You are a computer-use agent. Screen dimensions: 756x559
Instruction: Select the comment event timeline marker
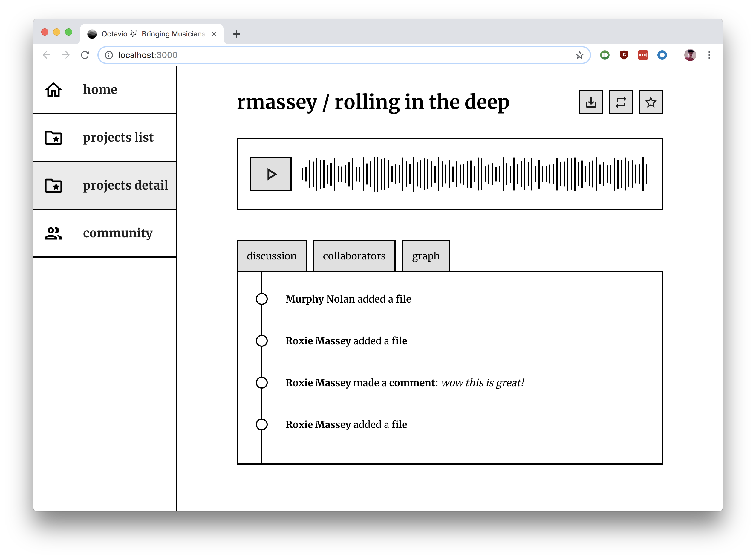point(261,383)
